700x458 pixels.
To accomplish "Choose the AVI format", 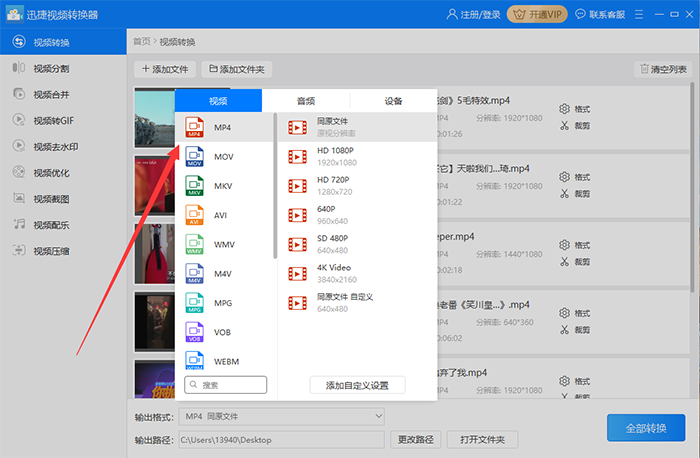I will point(224,215).
